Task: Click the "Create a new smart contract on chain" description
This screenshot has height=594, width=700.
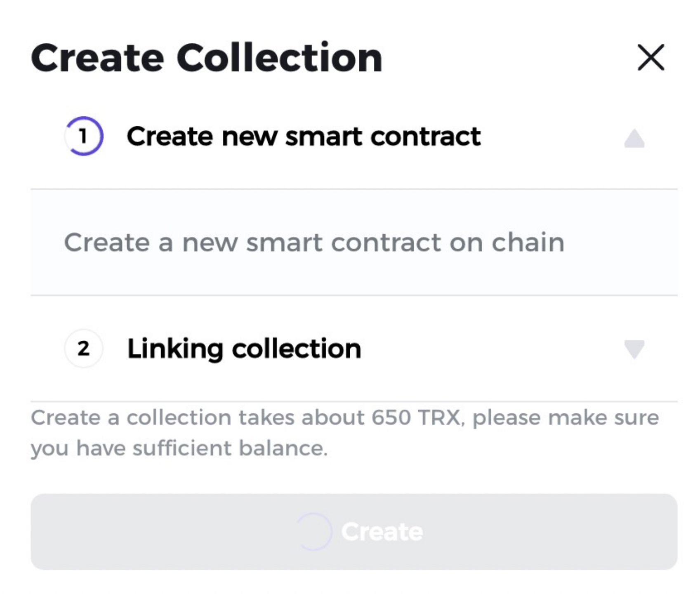Action: click(314, 242)
